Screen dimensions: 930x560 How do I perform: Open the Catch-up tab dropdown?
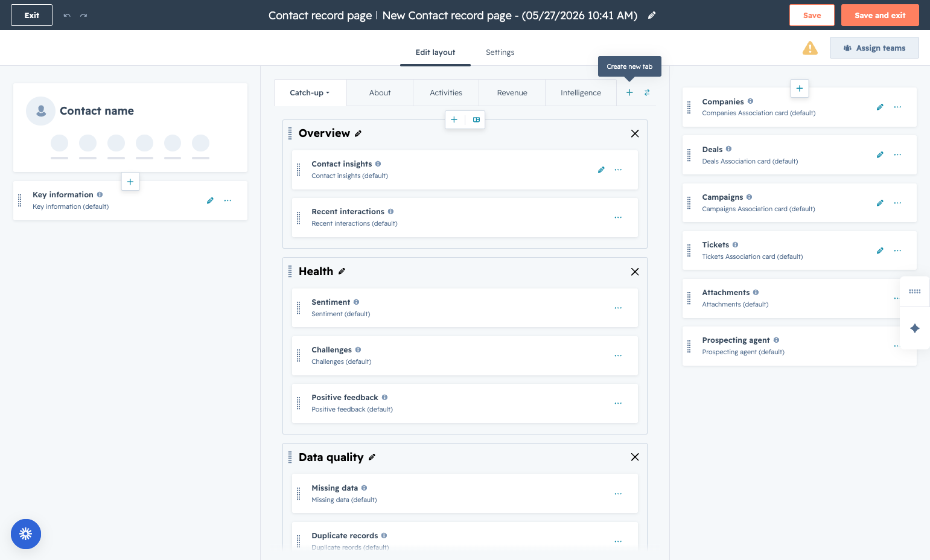click(310, 93)
